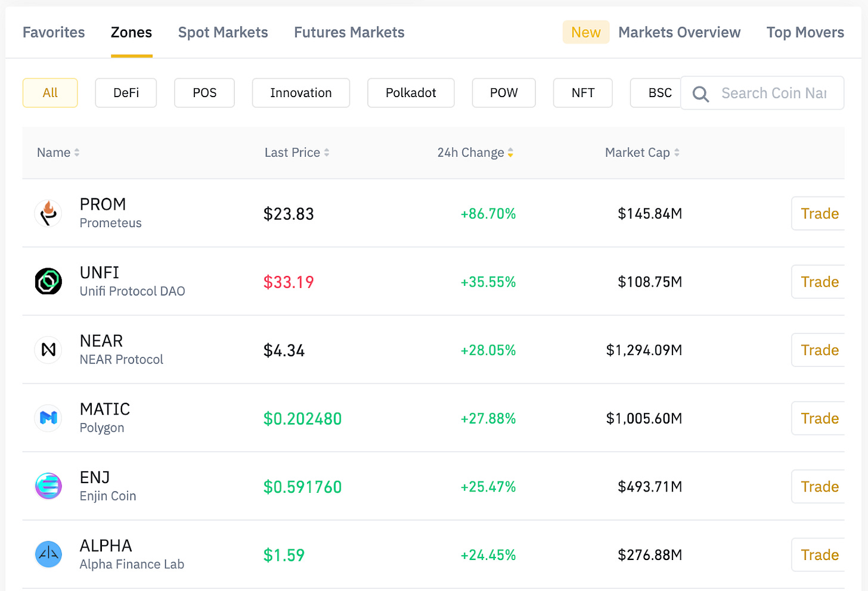
Task: Click the search magnifier icon
Action: [x=700, y=94]
